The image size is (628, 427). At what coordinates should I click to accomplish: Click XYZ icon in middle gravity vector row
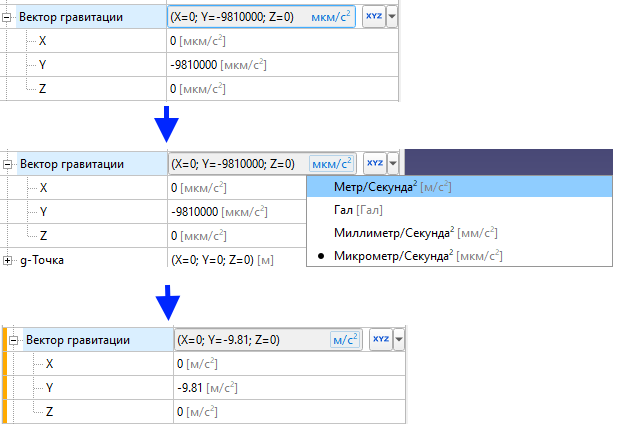click(x=374, y=163)
